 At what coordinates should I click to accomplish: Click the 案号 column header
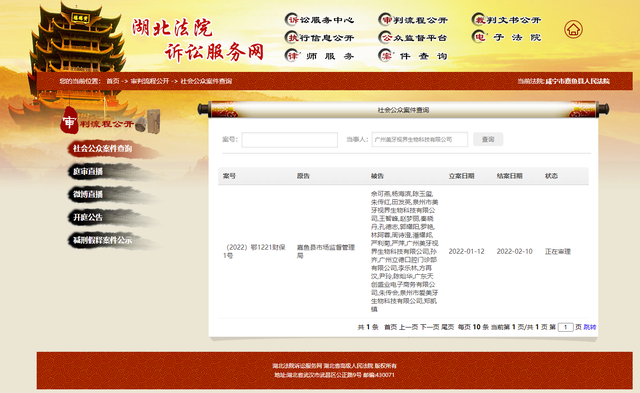[x=229, y=176]
